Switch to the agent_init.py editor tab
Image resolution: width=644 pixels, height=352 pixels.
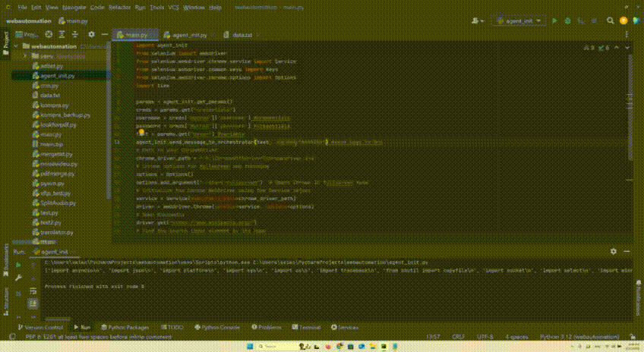(188, 35)
